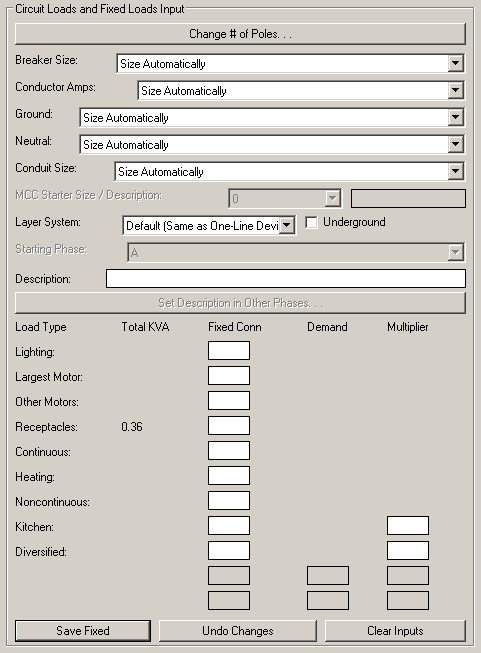Open the Conduit Size dropdown
Screen dimensions: 481x653
click(289, 172)
